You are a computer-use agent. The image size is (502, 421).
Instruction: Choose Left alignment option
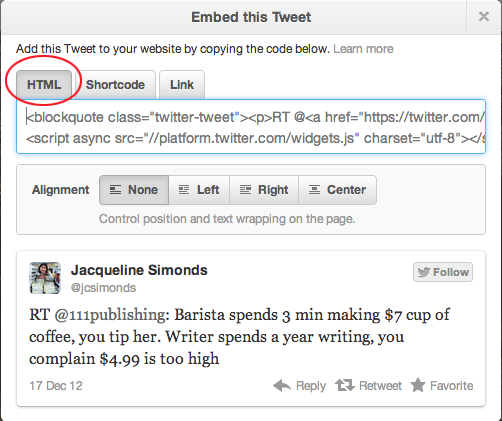coord(199,190)
